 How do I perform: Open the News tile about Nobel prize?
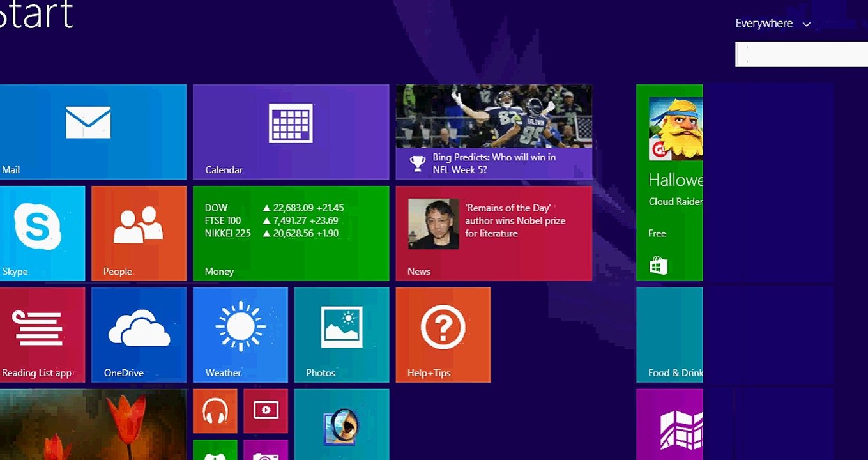tap(494, 233)
